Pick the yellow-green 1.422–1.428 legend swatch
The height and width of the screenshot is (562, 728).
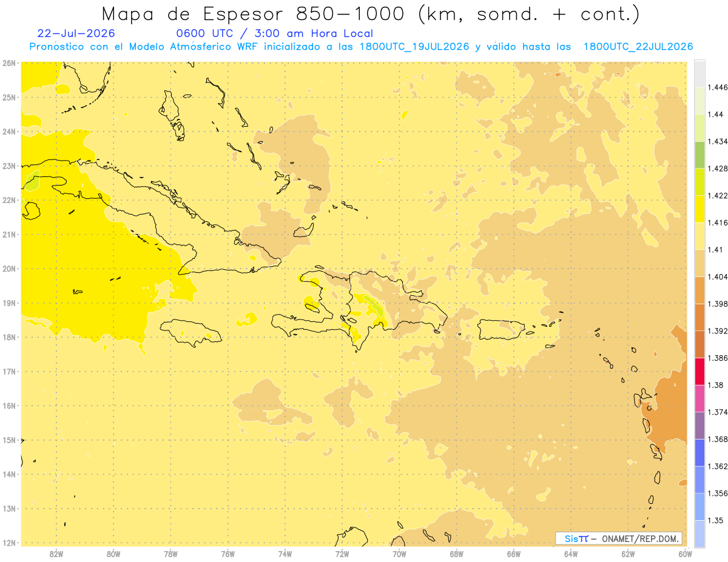699,182
